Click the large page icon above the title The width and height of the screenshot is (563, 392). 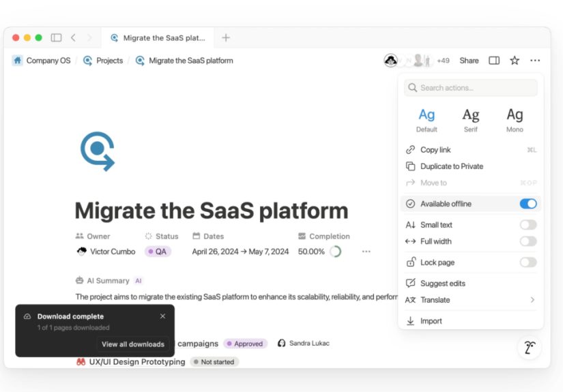(98, 151)
